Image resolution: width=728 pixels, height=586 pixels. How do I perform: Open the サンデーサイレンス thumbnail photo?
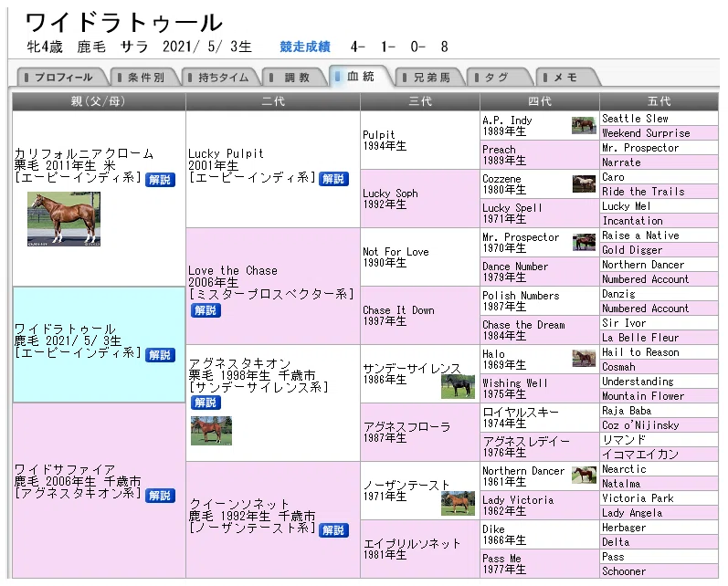[x=459, y=386]
